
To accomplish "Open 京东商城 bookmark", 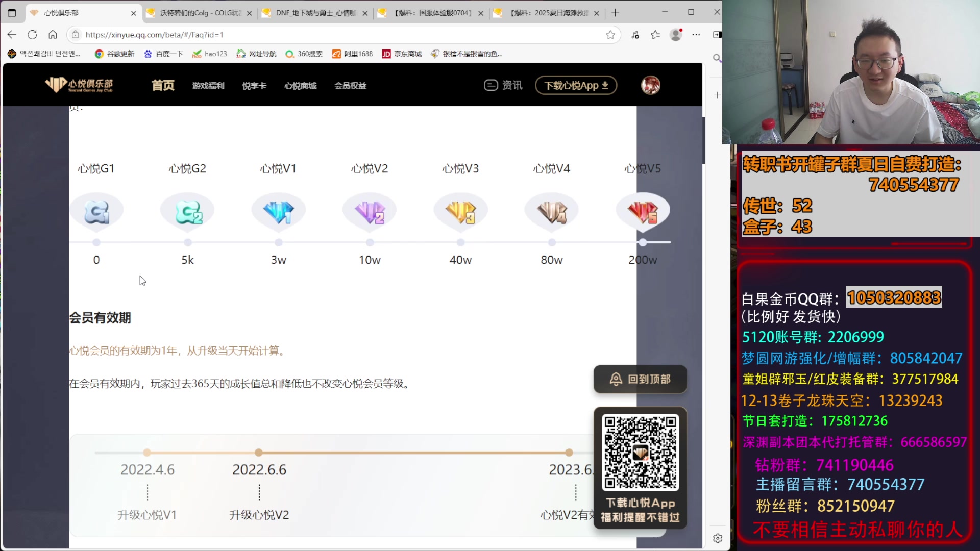I will 402,54.
